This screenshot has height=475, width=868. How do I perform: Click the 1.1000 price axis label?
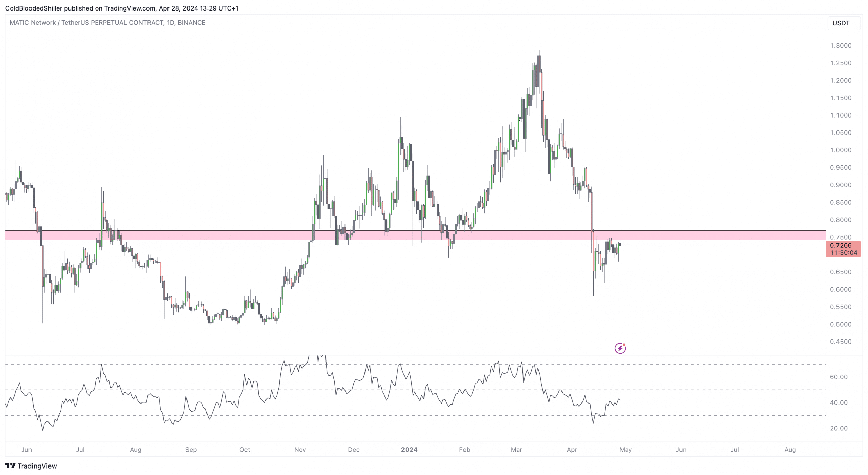(x=841, y=115)
